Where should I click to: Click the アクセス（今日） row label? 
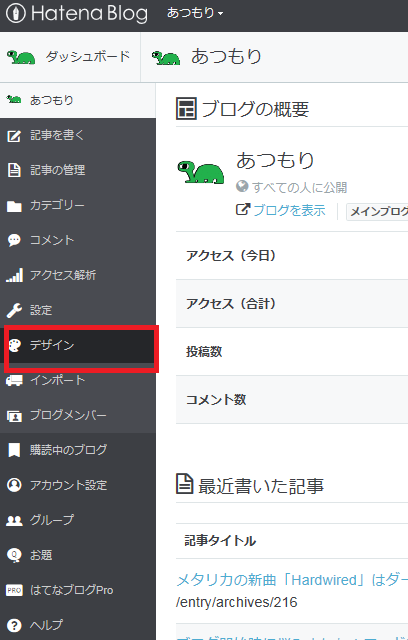click(x=231, y=256)
